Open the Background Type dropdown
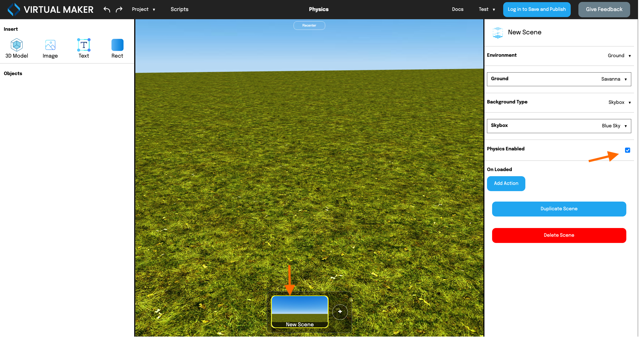 [620, 102]
